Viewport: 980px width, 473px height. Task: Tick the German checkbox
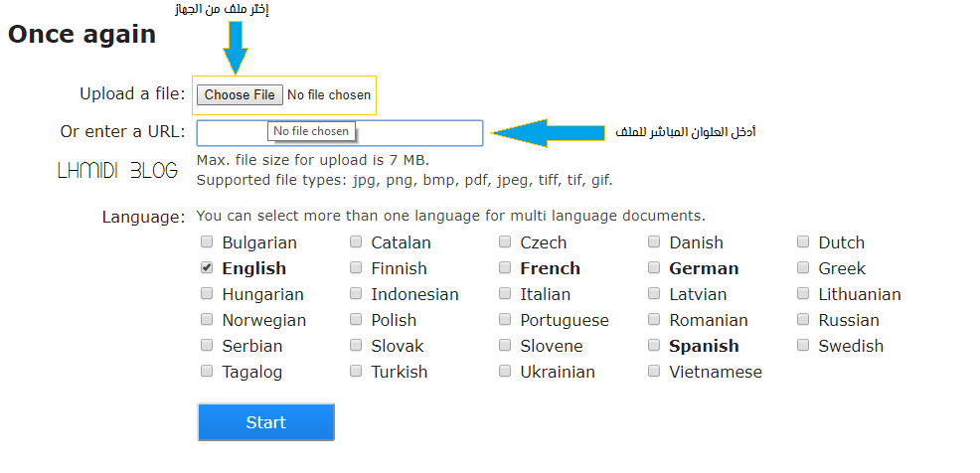click(x=654, y=267)
